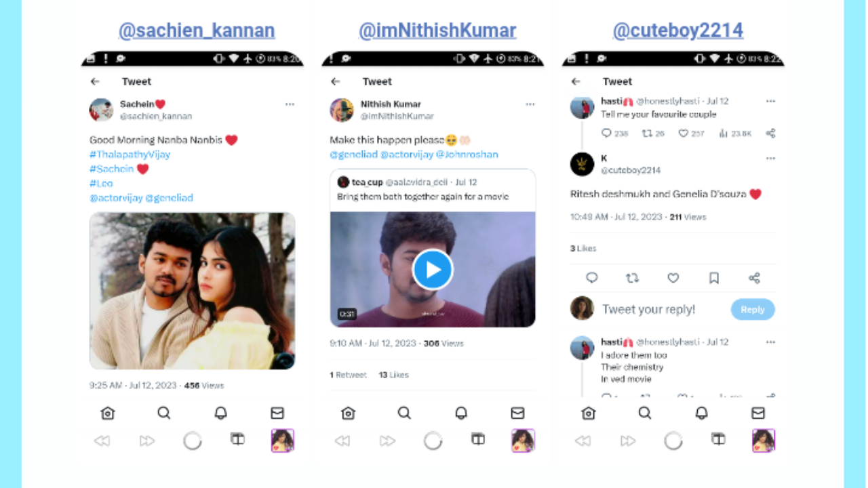Open the #ThalapathyVijay hashtag

[x=130, y=155]
